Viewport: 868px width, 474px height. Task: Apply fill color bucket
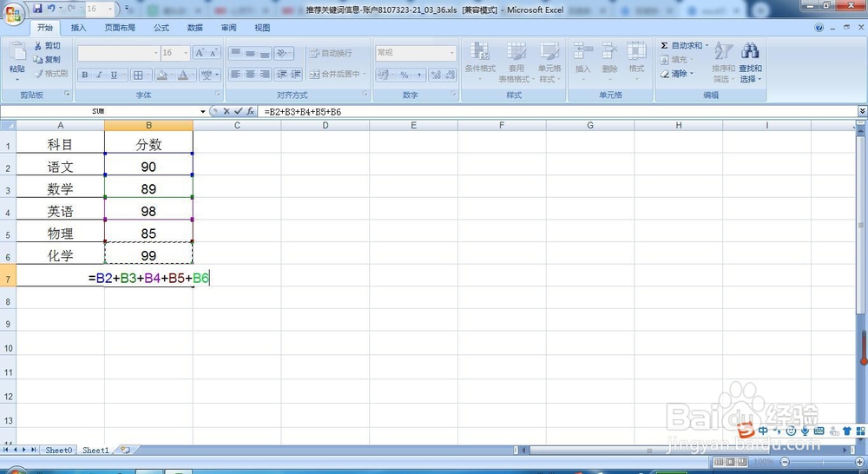click(x=161, y=75)
